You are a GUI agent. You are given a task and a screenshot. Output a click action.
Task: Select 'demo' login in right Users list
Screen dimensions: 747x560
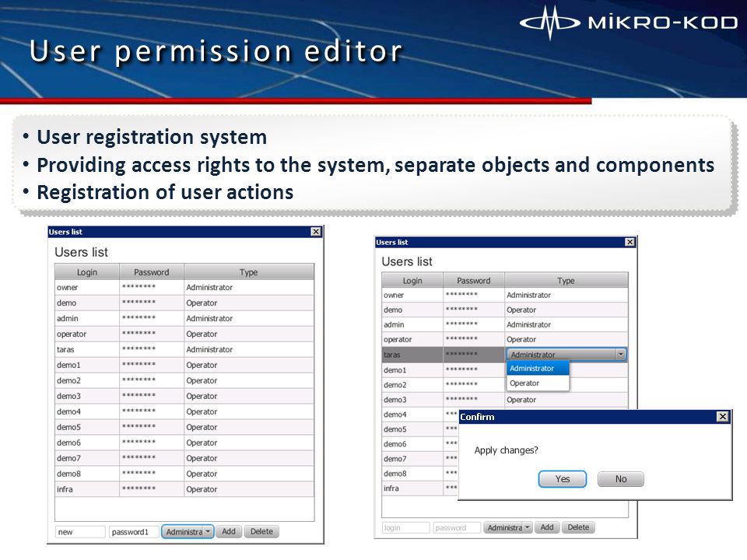pos(393,310)
